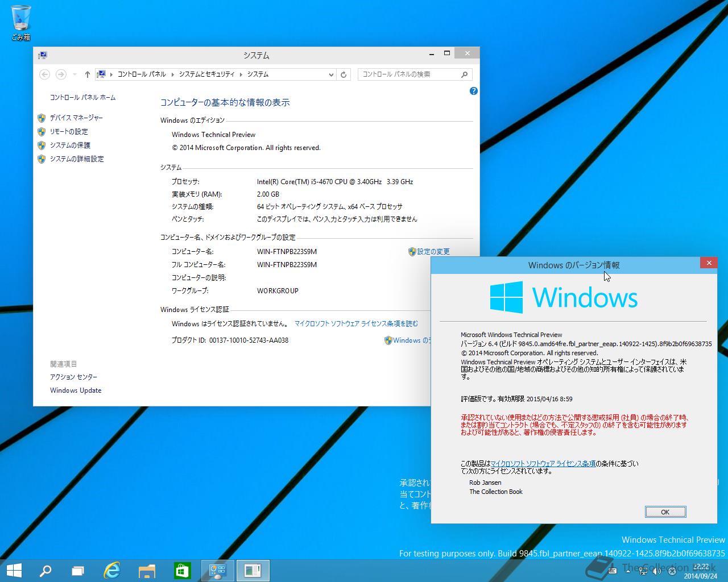The width and height of the screenshot is (728, 582).
Task: Click the computer name WIN-FTNPB223S9M
Action: tap(287, 251)
